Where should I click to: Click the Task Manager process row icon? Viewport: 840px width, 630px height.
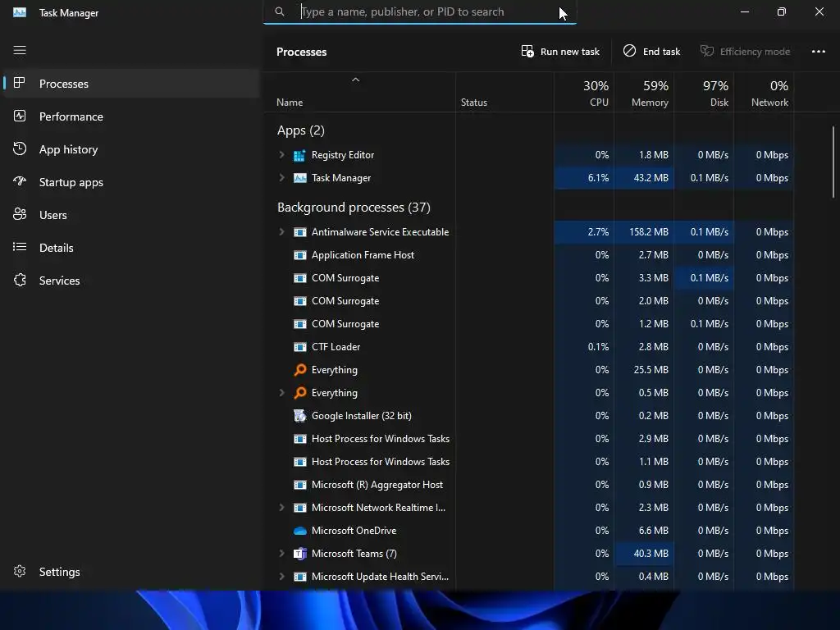(x=300, y=178)
